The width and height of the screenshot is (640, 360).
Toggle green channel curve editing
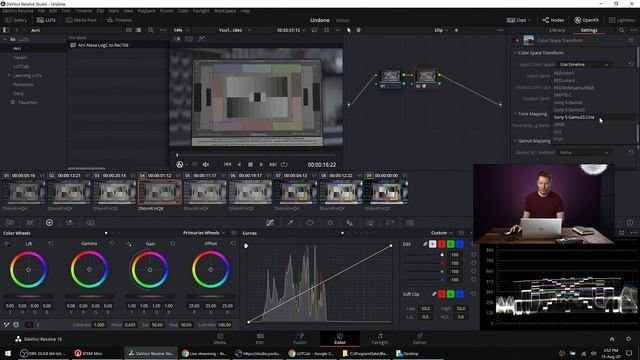(451, 244)
